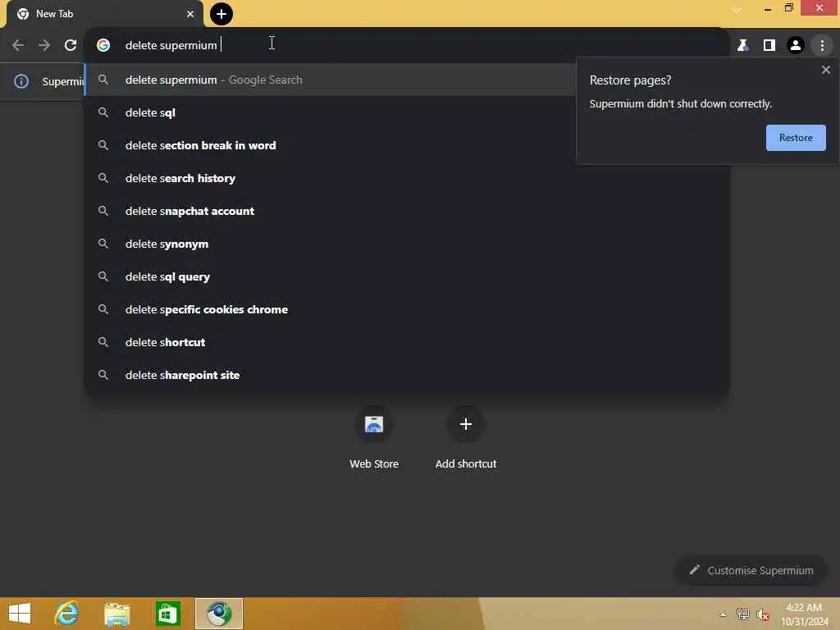
Task: Show hidden tray icons arrow
Action: 724,614
